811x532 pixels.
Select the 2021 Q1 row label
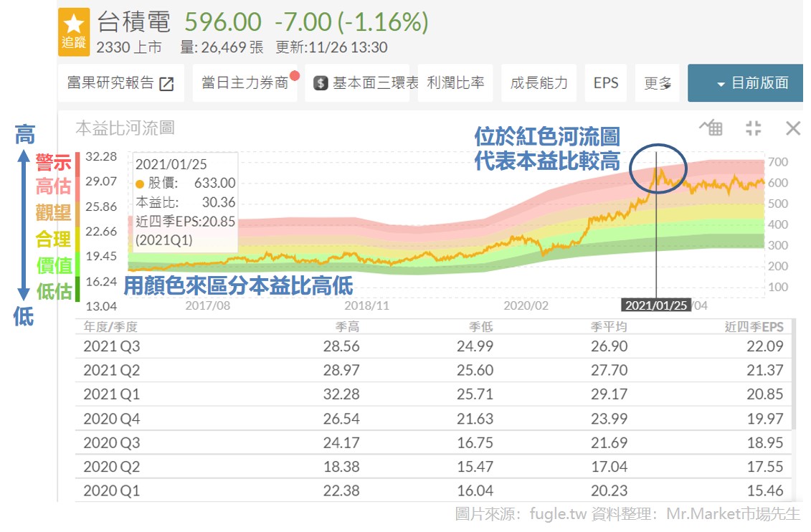pos(112,394)
